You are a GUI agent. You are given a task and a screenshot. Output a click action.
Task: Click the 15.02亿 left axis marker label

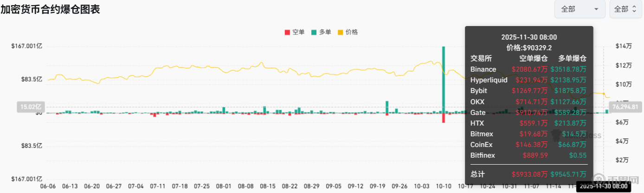(30, 106)
